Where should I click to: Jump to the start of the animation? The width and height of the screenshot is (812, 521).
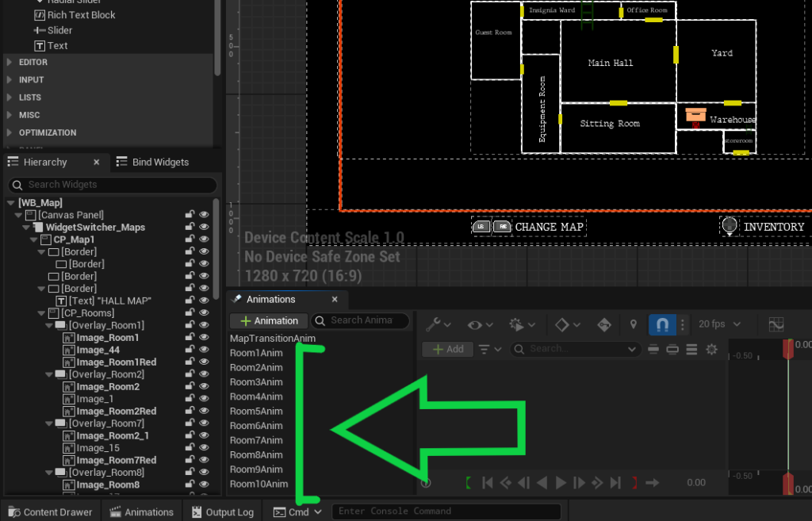pos(488,482)
